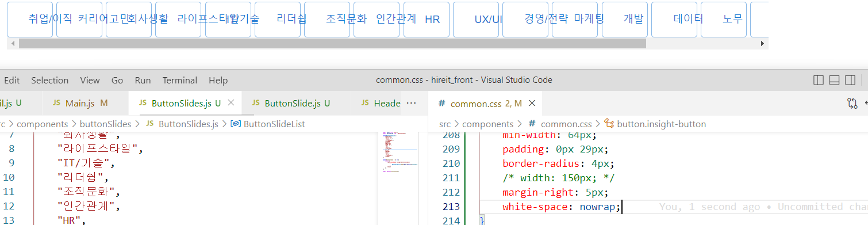This screenshot has width=868, height=225.
Task: Click the horizontal scrollbar thumb under the buttons
Action: (x=332, y=43)
